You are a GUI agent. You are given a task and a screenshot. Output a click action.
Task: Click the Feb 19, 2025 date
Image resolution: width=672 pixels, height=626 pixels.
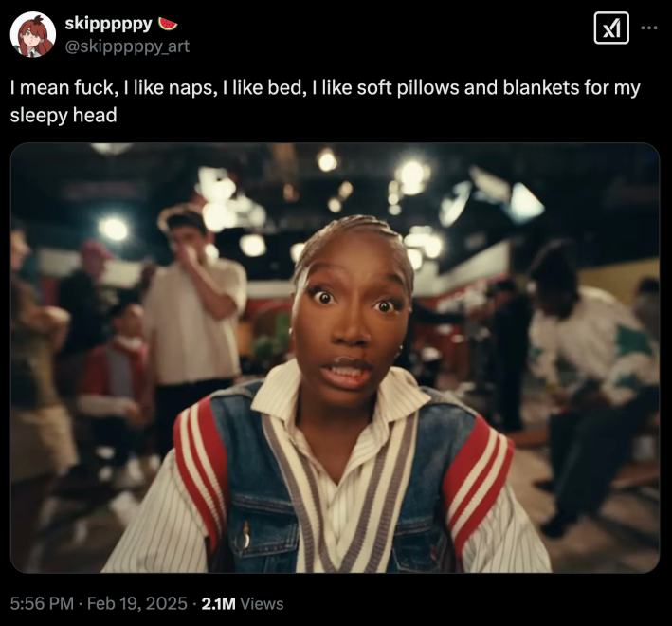pyautogui.click(x=137, y=603)
